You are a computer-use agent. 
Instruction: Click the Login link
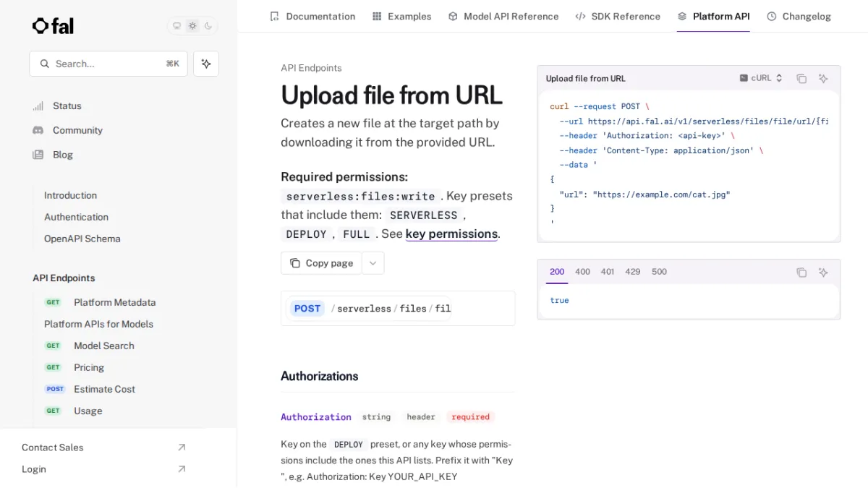(33, 469)
